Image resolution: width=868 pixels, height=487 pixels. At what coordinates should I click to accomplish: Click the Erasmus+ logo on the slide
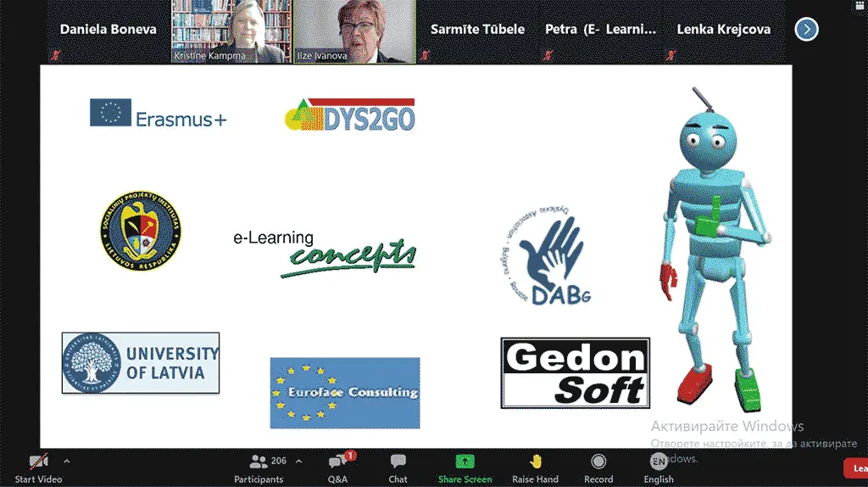[159, 113]
